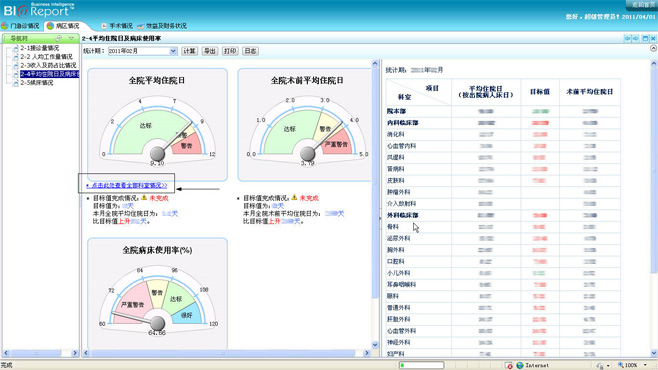658x370 pixels.
Task: Click the navigation tree refresh icon
Action: pos(58,38)
